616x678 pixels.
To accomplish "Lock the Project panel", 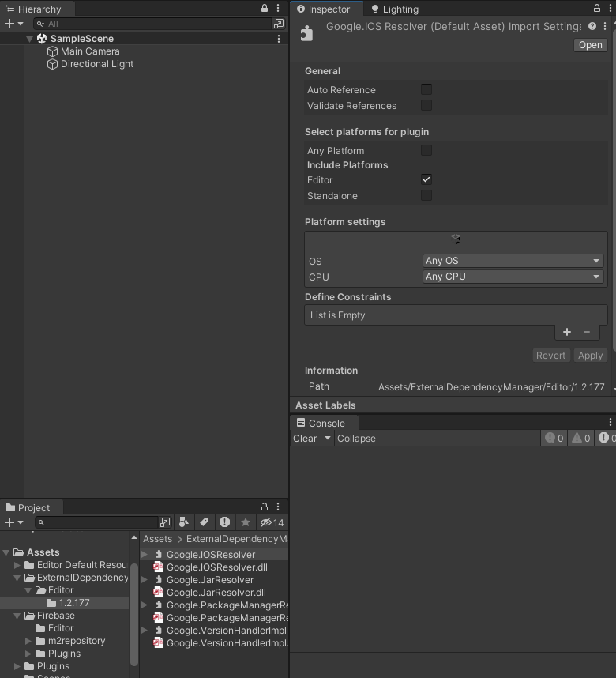I will click(265, 507).
